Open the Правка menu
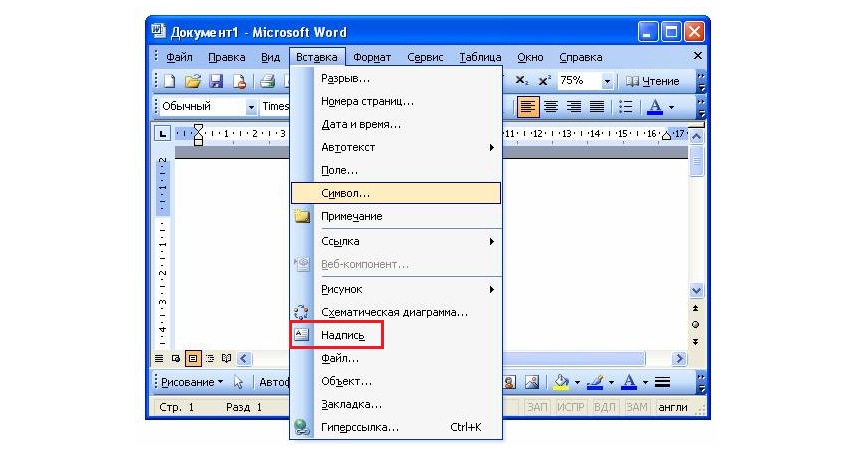842x452 pixels. [x=227, y=57]
